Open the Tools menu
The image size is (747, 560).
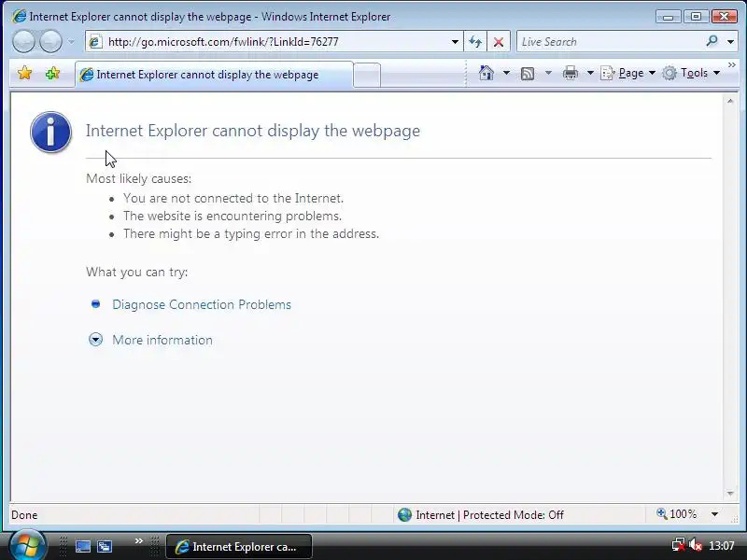point(691,73)
